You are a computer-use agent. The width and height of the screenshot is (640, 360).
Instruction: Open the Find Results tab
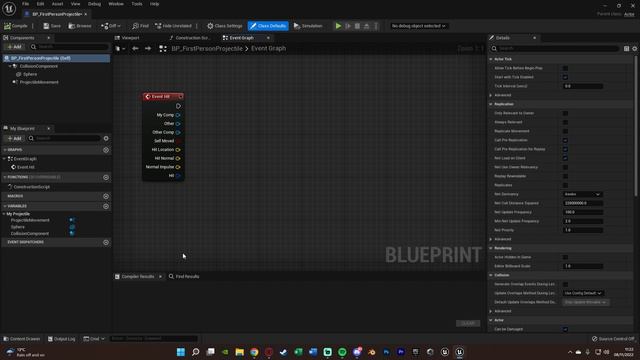tap(184, 276)
